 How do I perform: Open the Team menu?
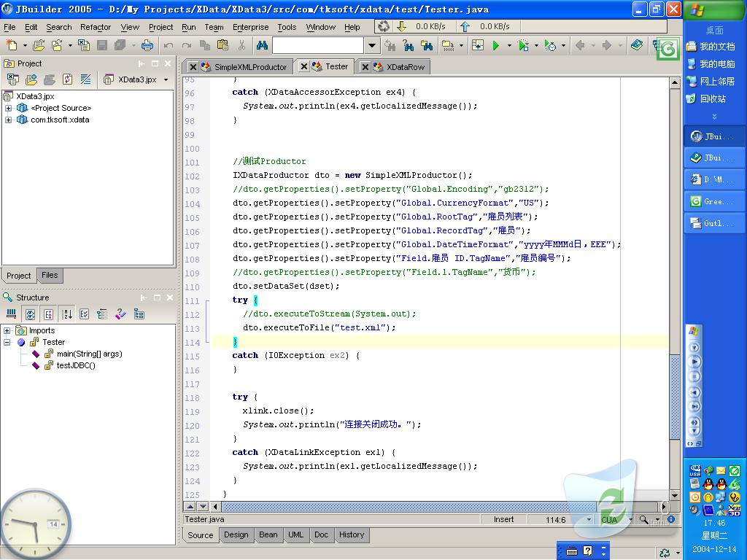click(x=214, y=27)
